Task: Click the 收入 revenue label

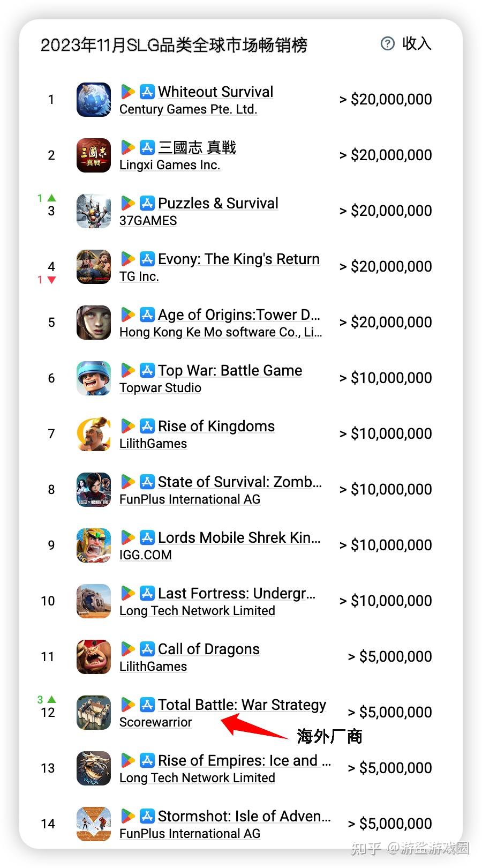Action: coord(417,43)
